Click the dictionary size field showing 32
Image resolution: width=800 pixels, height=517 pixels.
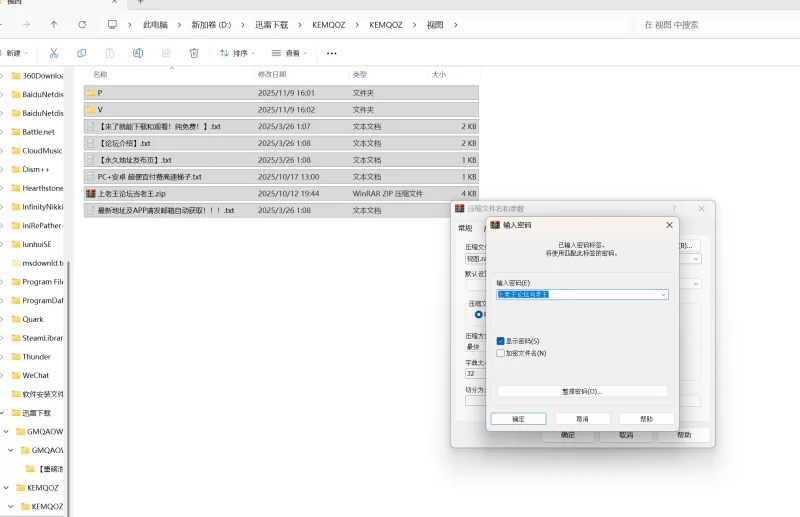[x=476, y=374]
